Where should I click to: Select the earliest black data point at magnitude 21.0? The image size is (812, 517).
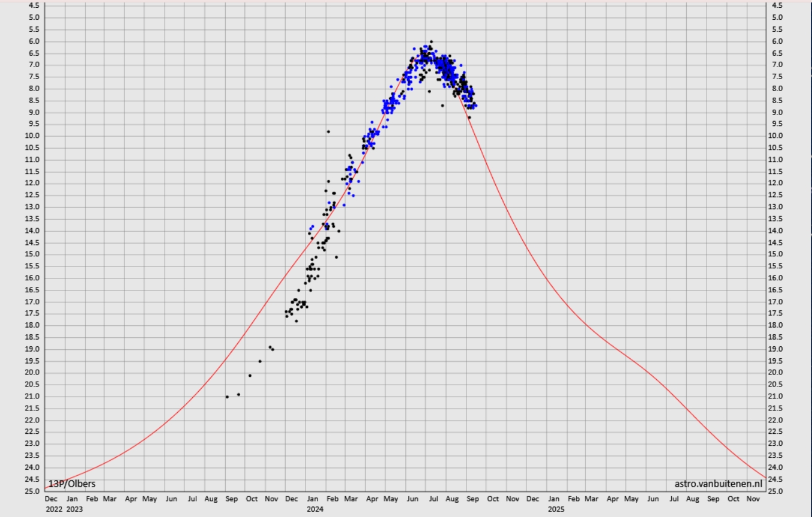coord(227,397)
